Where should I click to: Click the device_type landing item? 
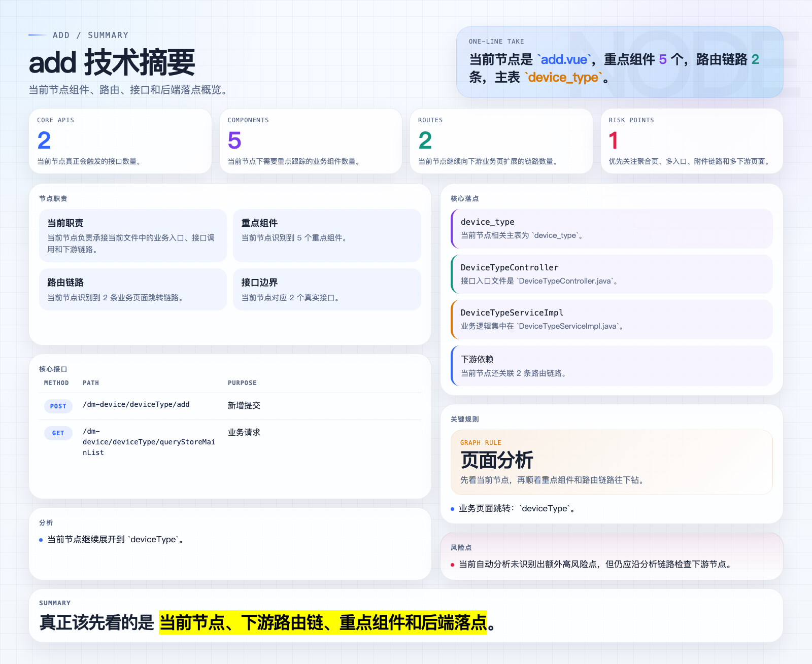pyautogui.click(x=612, y=229)
